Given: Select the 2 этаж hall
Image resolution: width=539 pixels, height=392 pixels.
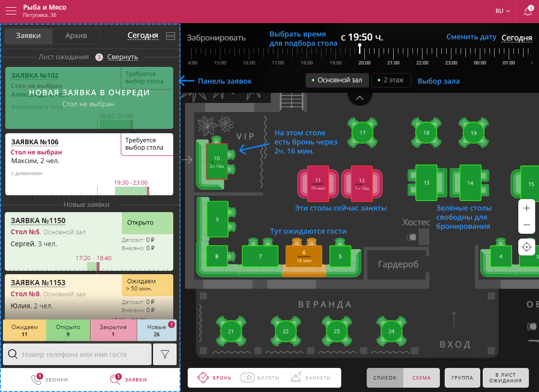Looking at the screenshot, I should pos(391,80).
